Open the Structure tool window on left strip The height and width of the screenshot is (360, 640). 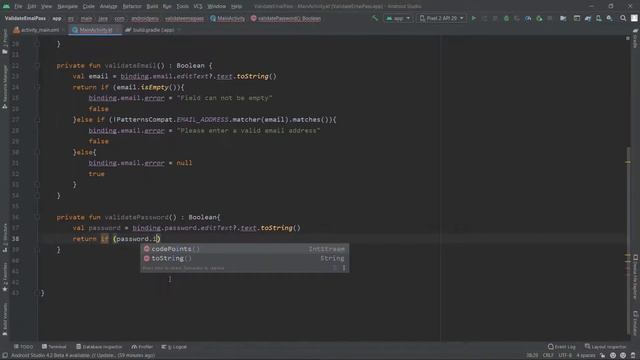pyautogui.click(x=5, y=238)
